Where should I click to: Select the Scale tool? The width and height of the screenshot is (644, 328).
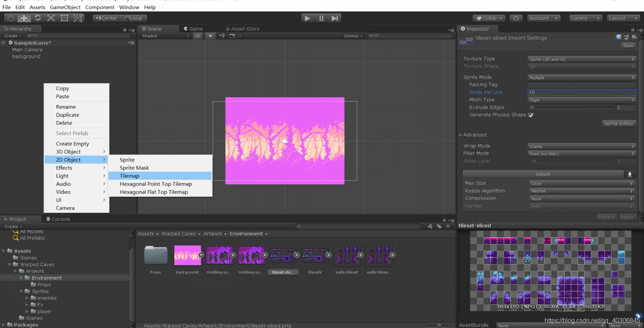pyautogui.click(x=51, y=18)
